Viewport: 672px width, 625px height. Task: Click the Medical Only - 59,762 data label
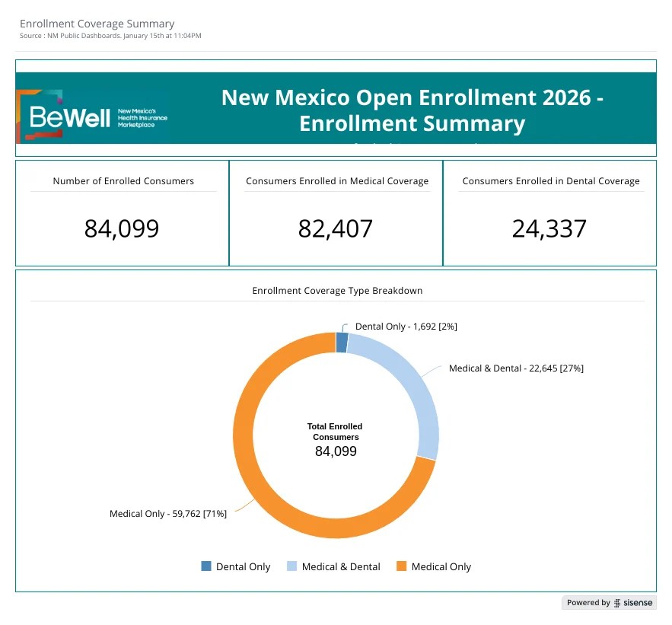[168, 514]
